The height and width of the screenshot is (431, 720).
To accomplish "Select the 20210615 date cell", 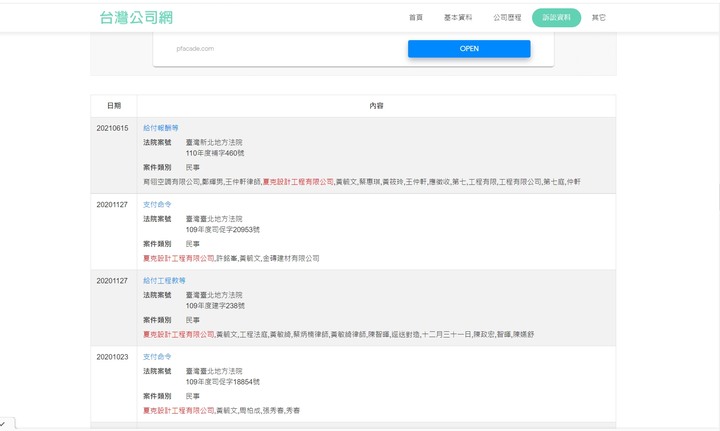I will pyautogui.click(x=112, y=128).
